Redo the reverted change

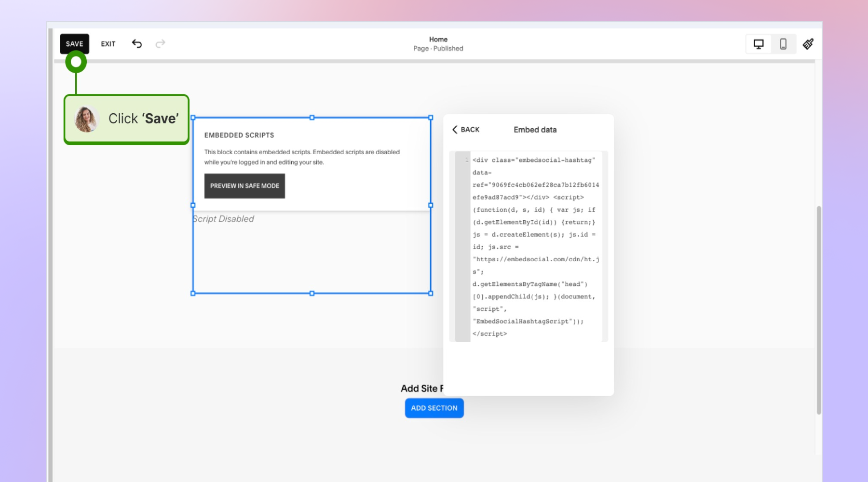160,44
